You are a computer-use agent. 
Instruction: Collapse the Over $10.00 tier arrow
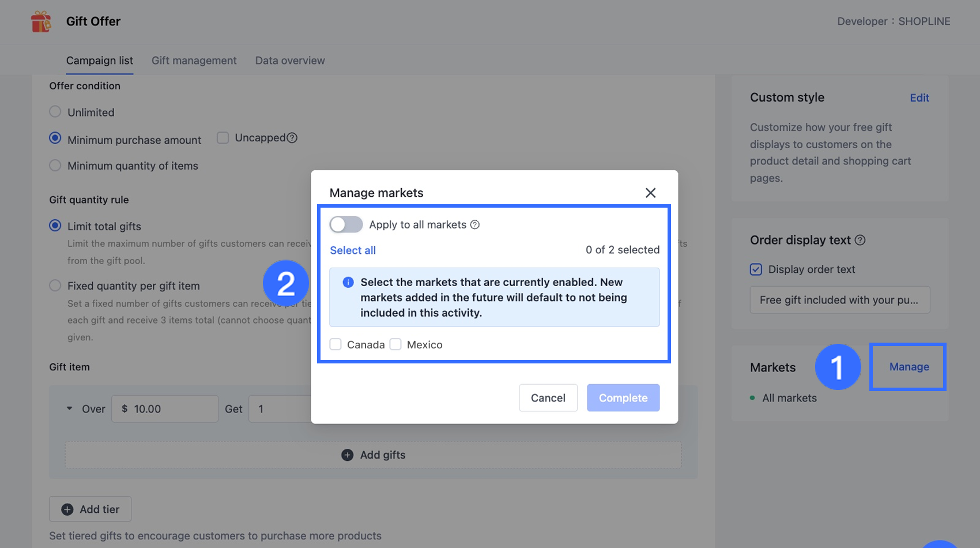[x=70, y=408]
